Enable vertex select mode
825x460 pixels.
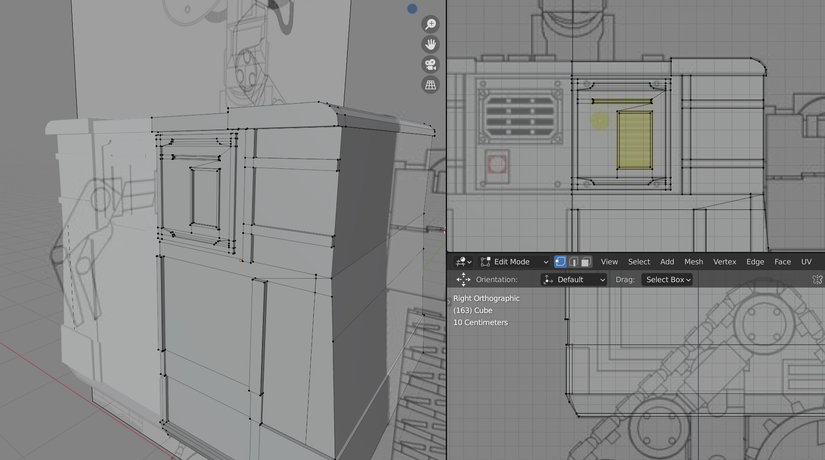coord(560,262)
